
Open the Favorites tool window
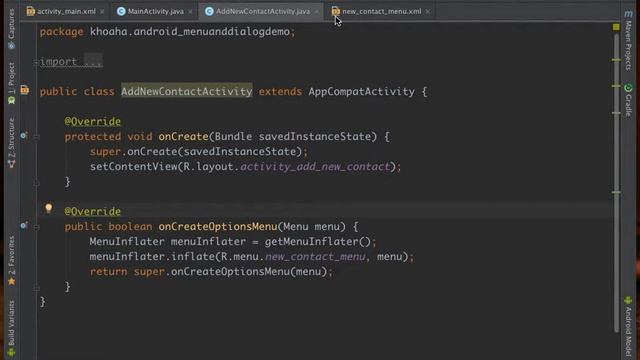11,260
